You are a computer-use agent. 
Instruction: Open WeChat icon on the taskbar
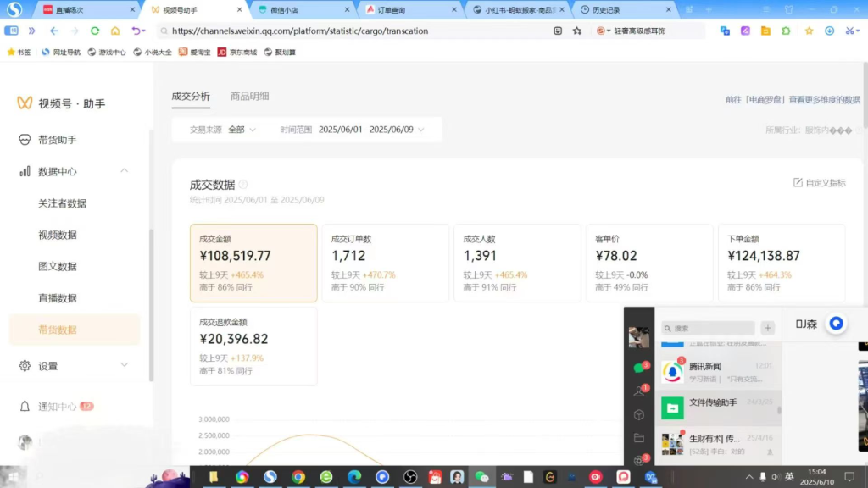482,477
